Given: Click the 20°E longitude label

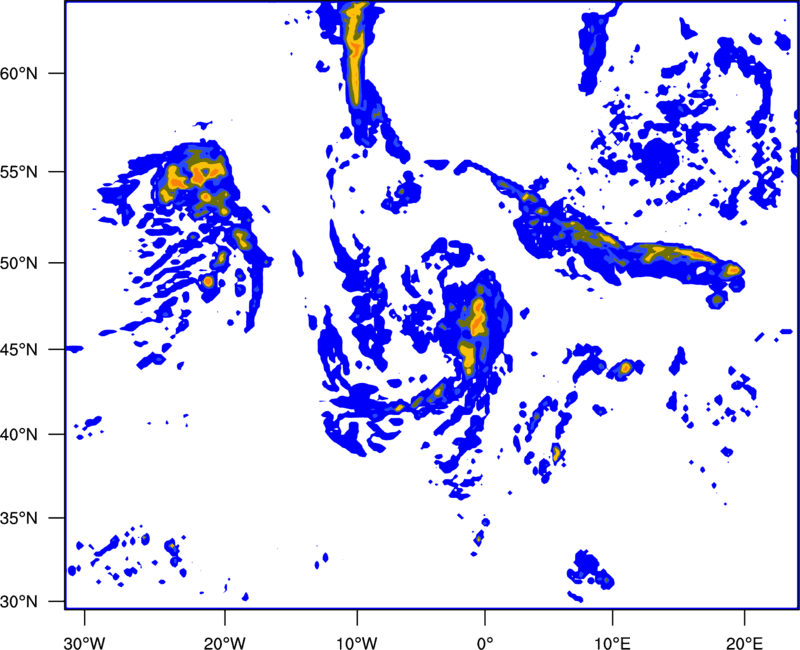Looking at the screenshot, I should tap(744, 643).
